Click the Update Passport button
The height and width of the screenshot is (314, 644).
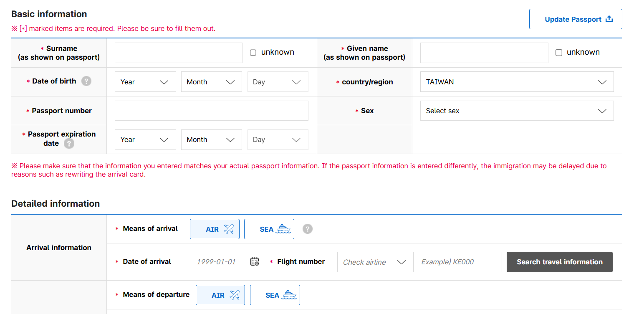pyautogui.click(x=575, y=19)
